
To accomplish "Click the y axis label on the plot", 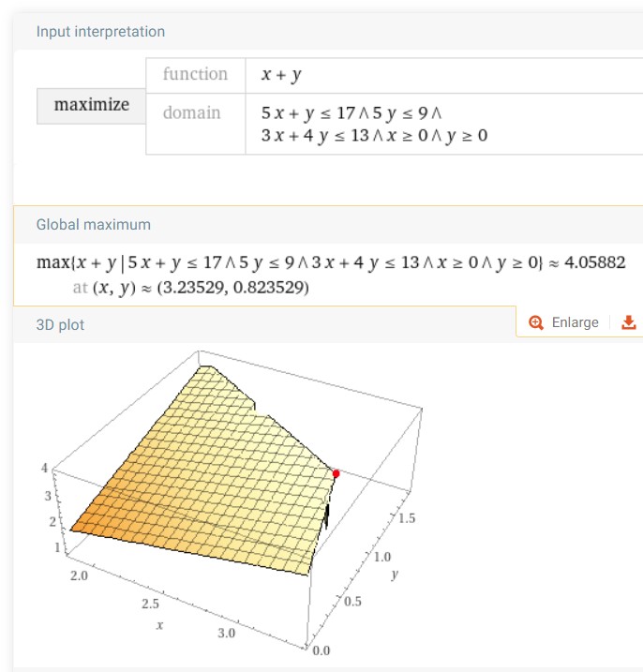I will 395,575.
